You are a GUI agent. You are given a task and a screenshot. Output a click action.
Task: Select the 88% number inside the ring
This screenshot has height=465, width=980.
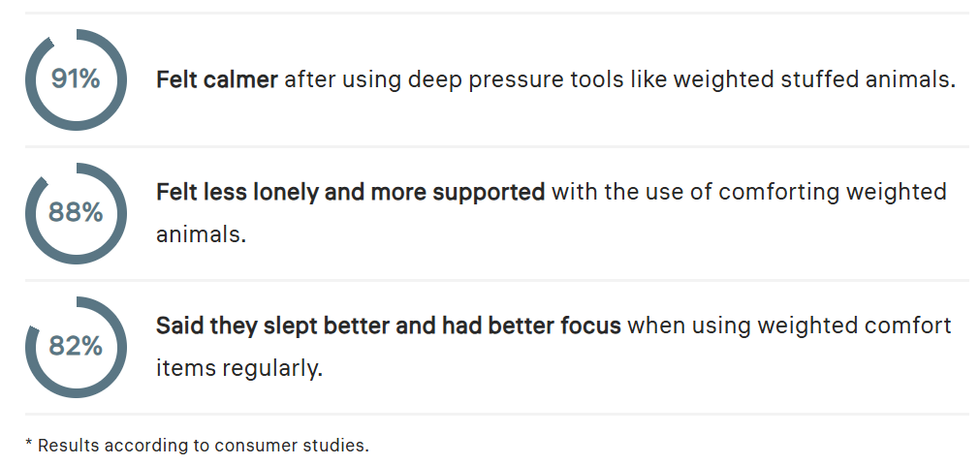pyautogui.click(x=76, y=213)
